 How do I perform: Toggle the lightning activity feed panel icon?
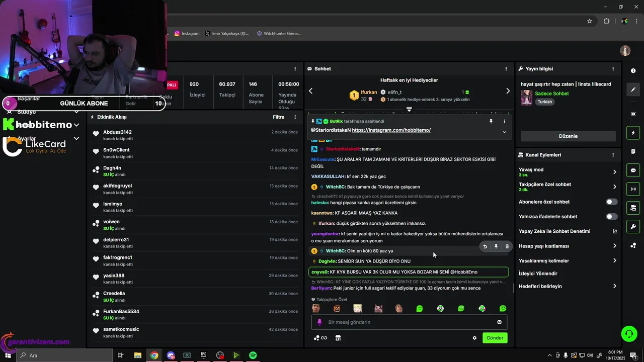click(633, 133)
